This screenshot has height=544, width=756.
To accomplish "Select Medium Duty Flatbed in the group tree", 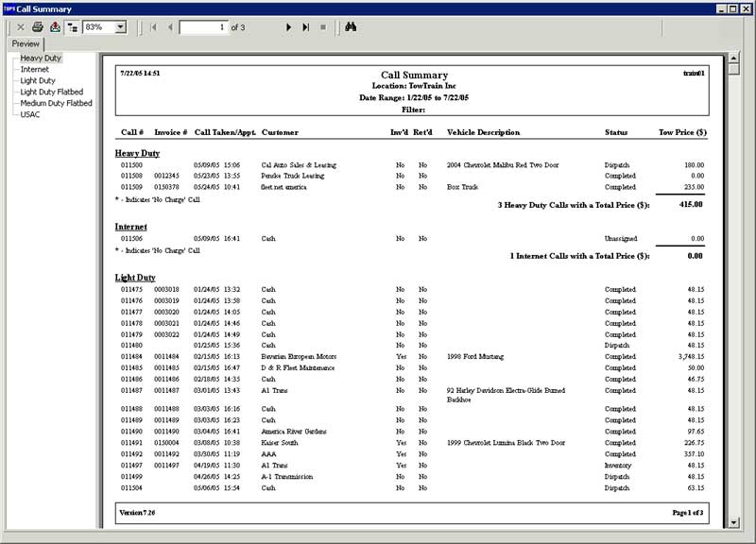I will tap(56, 103).
